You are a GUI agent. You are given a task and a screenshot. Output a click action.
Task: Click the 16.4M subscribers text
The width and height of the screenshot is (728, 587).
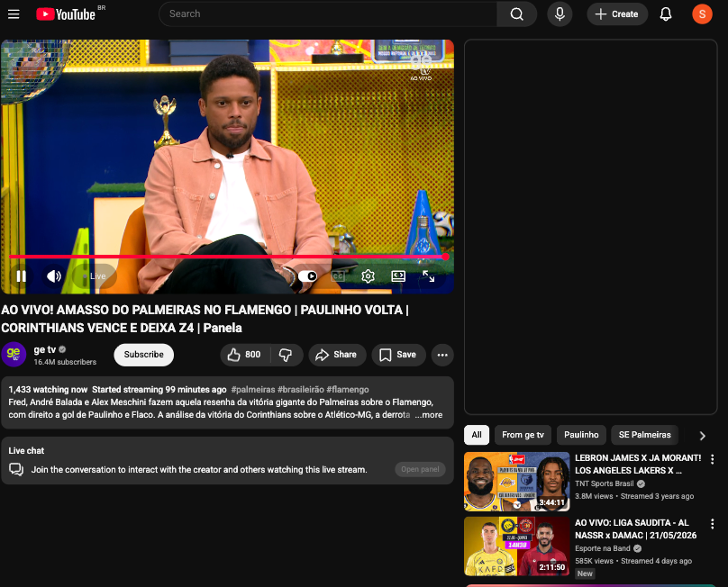pos(65,362)
